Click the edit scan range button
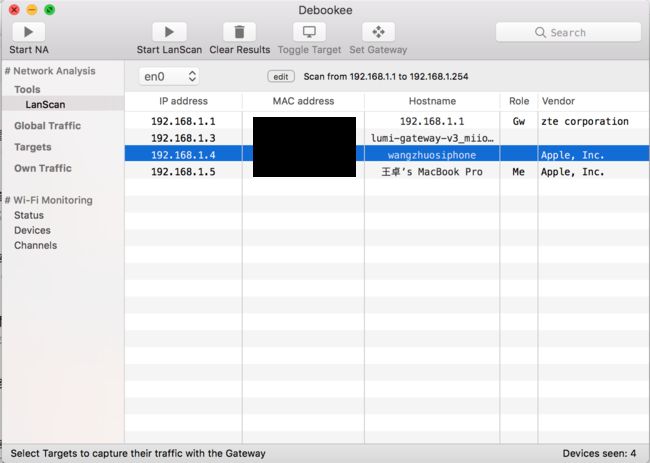Screen dimensions: 650x463 pos(281,77)
